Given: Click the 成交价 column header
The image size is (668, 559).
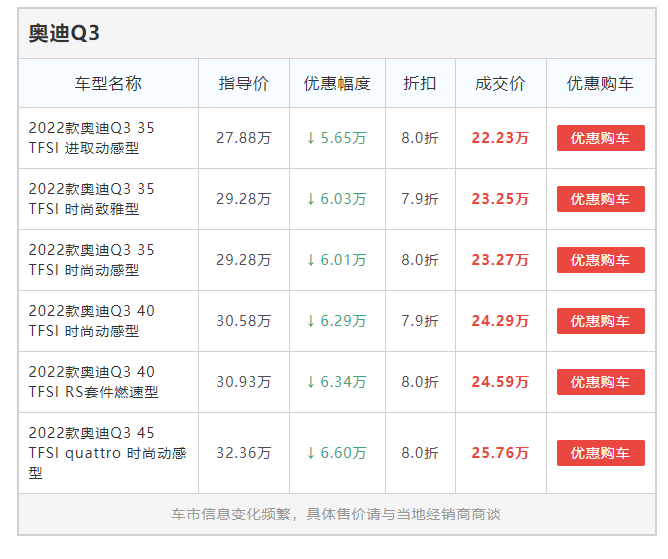Looking at the screenshot, I should tap(500, 84).
